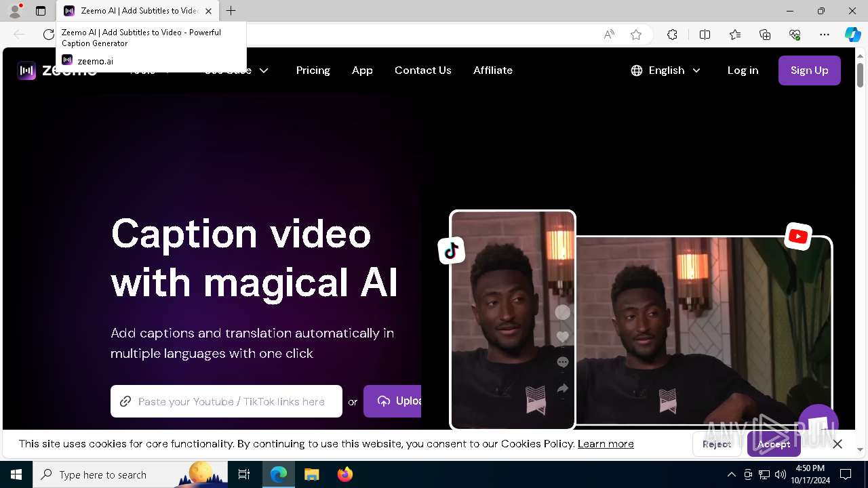The image size is (868, 488).
Task: Click the YouTube badge icon
Action: 798,237
